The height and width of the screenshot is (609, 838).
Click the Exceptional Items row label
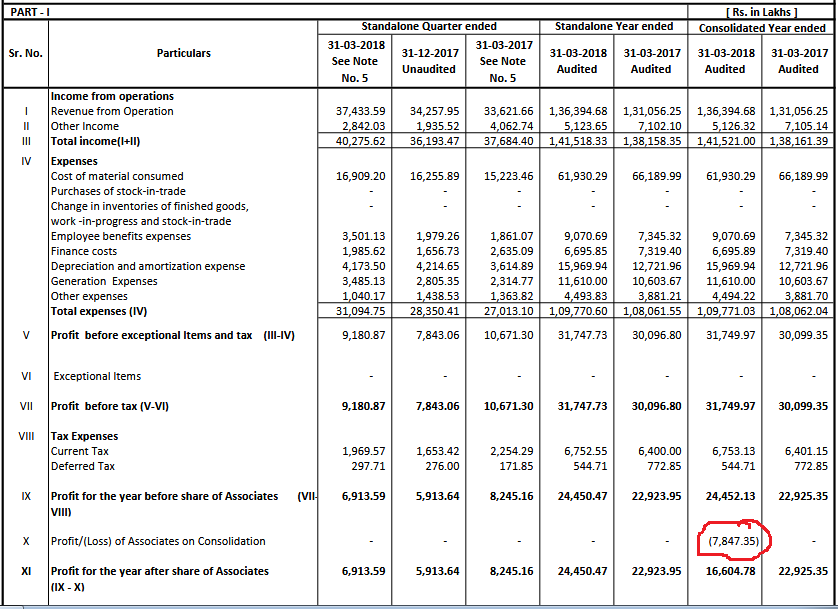point(97,376)
